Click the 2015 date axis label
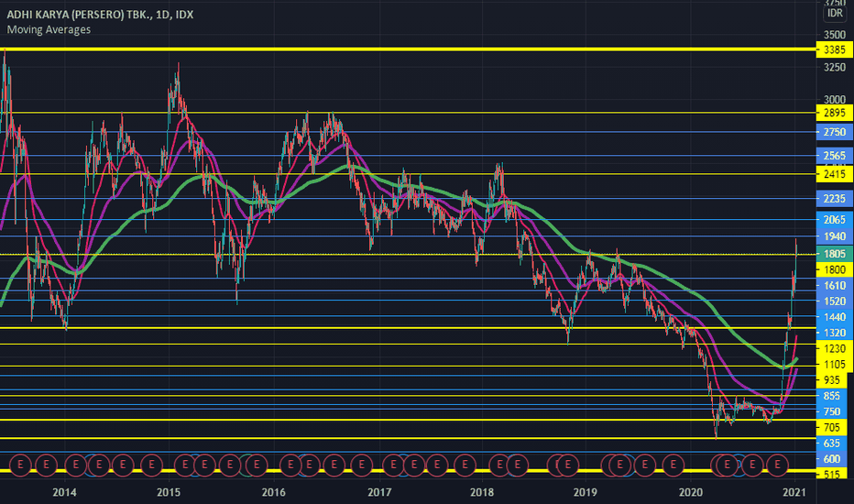Image resolution: width=854 pixels, height=504 pixels. point(169,493)
